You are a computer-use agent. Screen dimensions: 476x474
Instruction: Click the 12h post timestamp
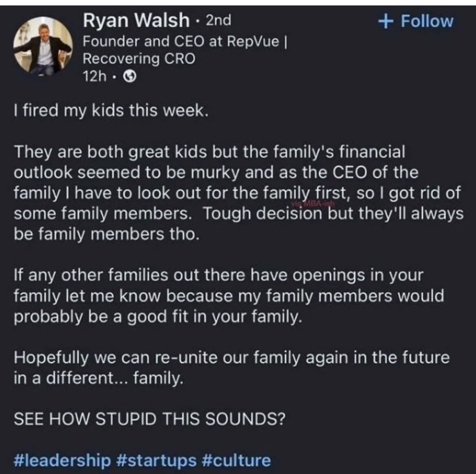click(94, 77)
